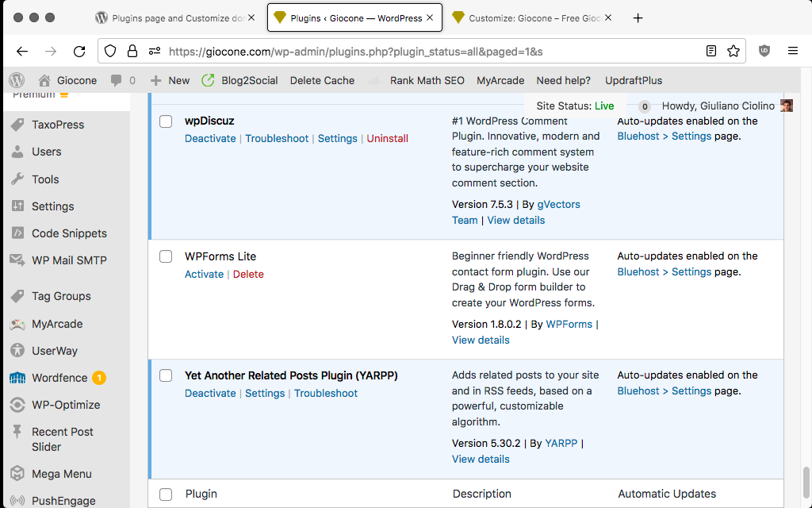Click the browser address bar URL
Viewport: 812px width, 508px height.
point(355,52)
